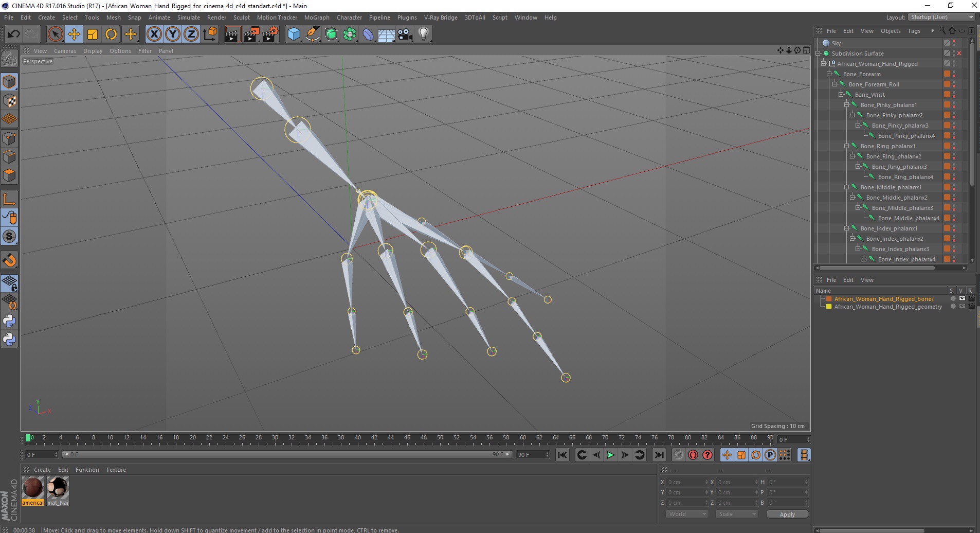Add a Floor environment object
The height and width of the screenshot is (533, 980).
point(387,34)
